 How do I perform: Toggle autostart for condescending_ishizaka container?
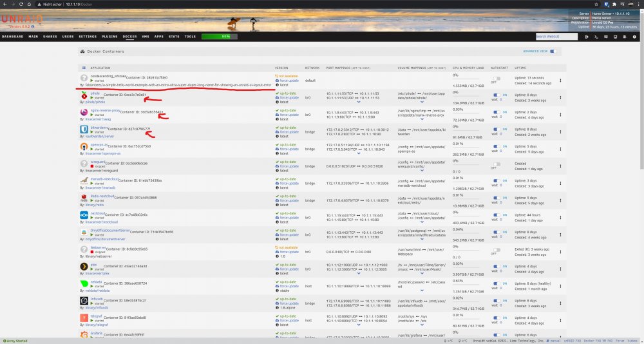point(497,78)
